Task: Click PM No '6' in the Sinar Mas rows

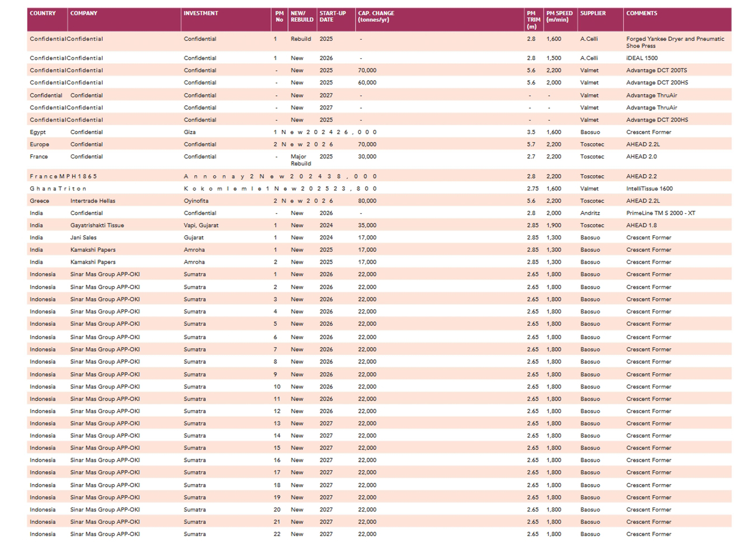Action: (x=276, y=337)
